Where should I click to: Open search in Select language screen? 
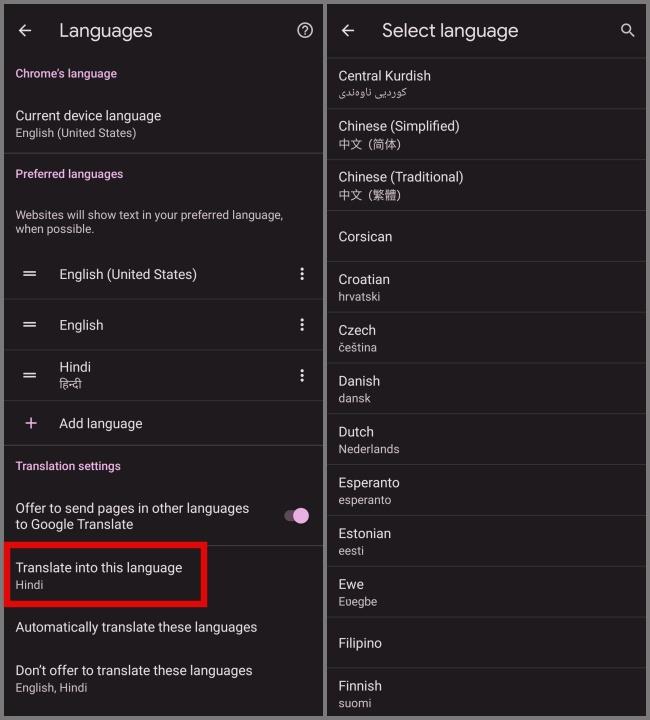coord(628,31)
